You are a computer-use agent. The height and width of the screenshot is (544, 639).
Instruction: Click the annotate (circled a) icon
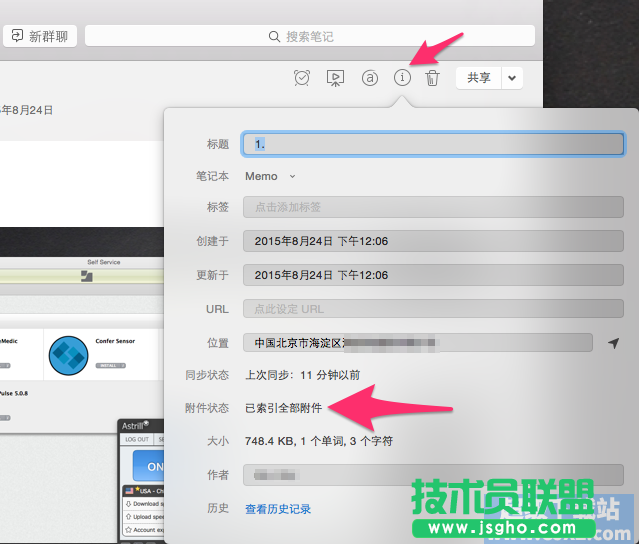click(x=369, y=78)
